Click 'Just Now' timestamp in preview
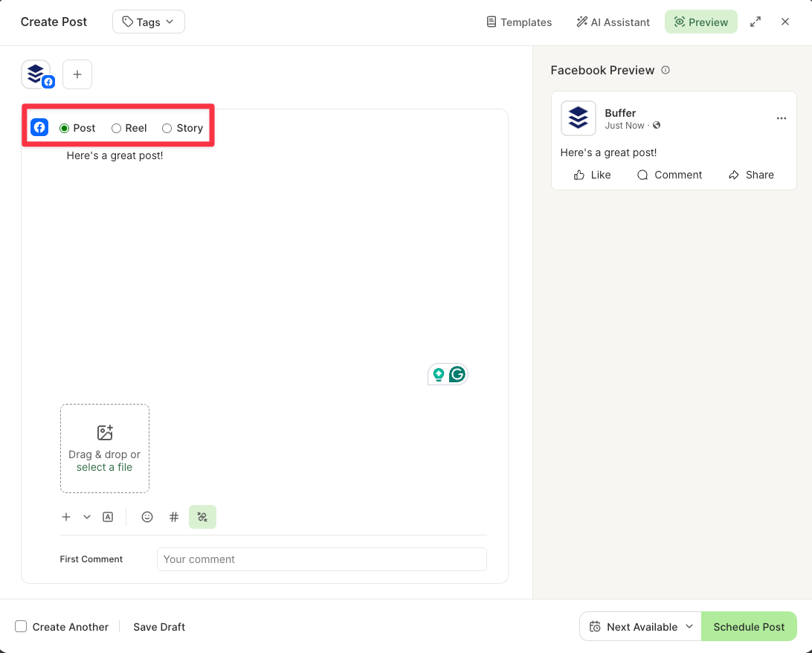This screenshot has height=653, width=812. [x=625, y=125]
